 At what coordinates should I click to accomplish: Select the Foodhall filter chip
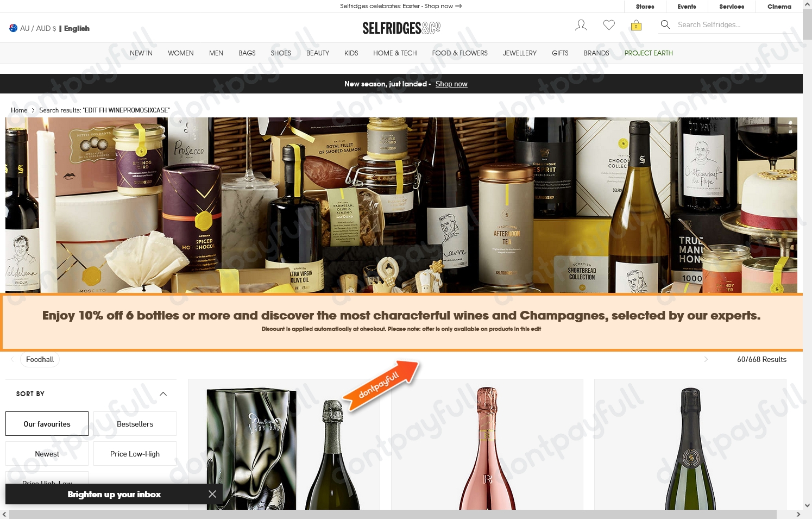(x=40, y=359)
